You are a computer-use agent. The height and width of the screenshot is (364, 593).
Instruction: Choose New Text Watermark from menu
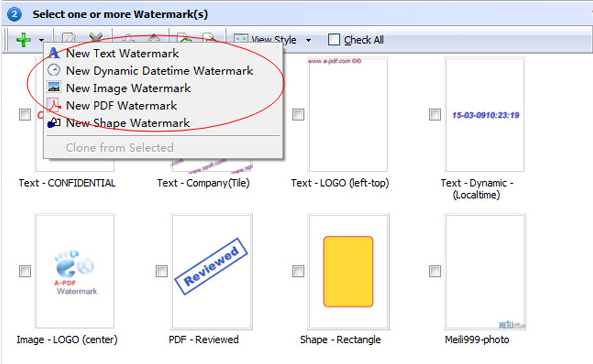pyautogui.click(x=163, y=53)
